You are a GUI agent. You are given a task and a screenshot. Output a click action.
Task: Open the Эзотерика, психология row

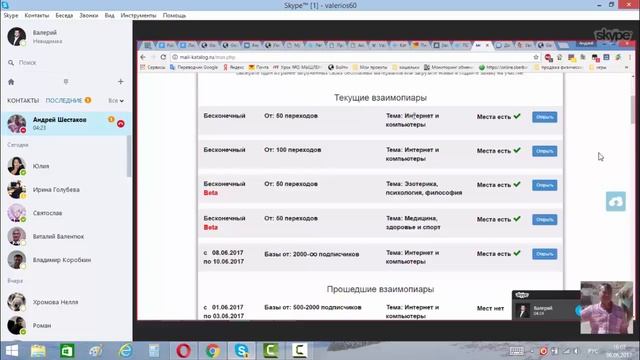coord(544,185)
